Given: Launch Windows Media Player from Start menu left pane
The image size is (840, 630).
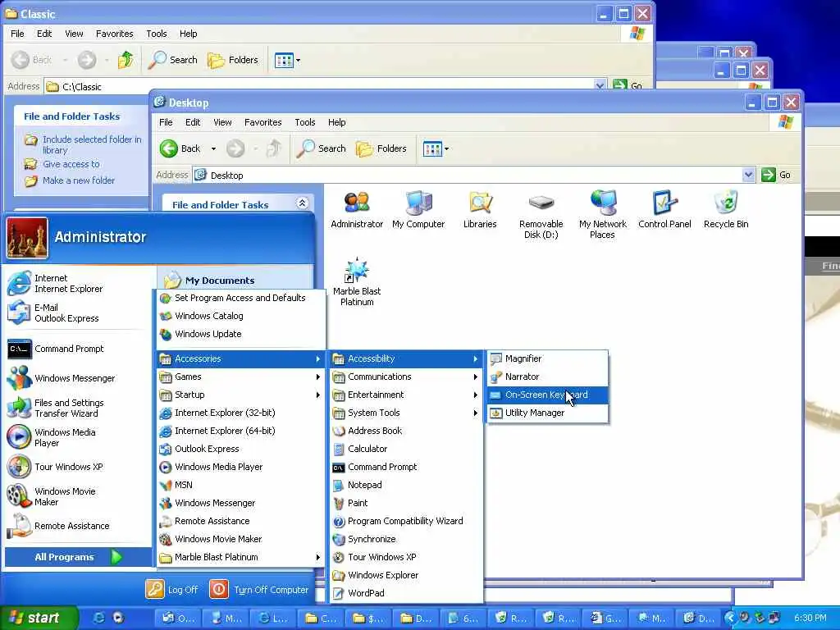Looking at the screenshot, I should 78,437.
